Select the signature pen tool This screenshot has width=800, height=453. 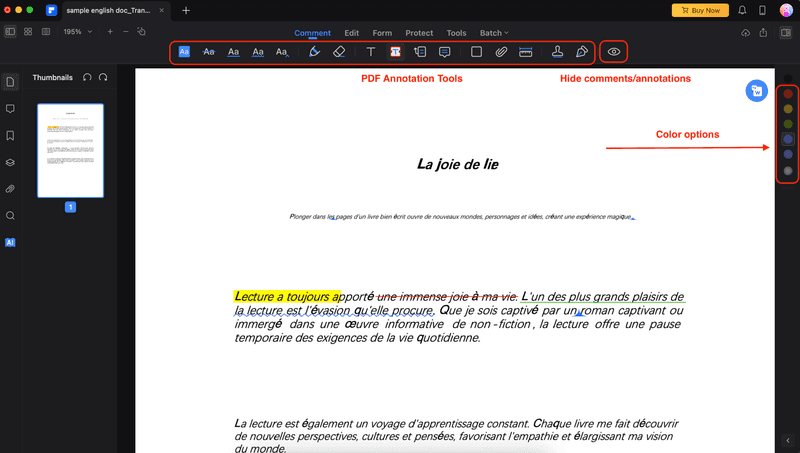[583, 51]
